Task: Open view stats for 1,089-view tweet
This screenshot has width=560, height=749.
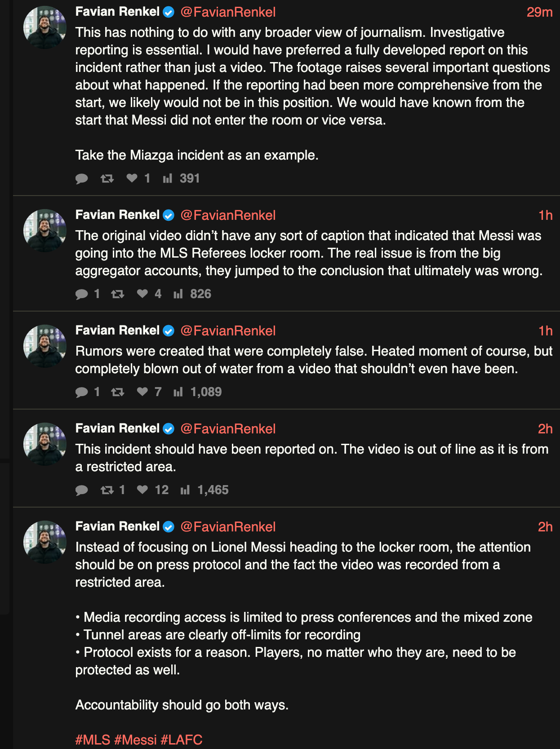Action: pos(178,392)
